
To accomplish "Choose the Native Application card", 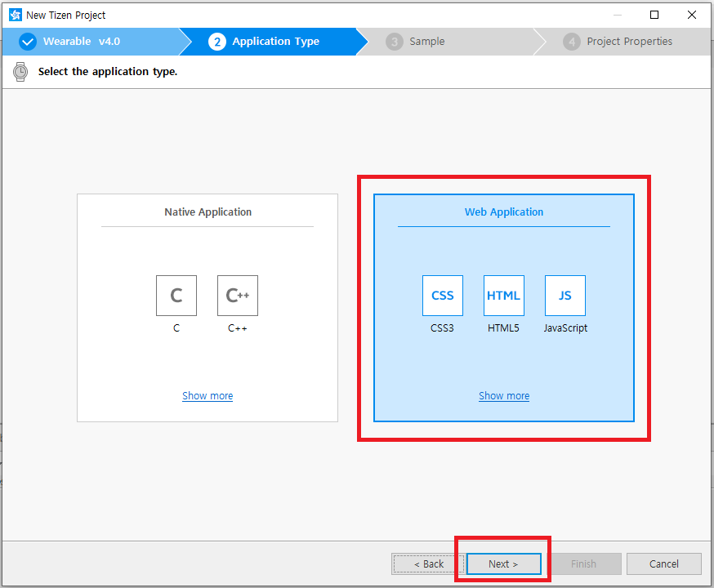I will pyautogui.click(x=208, y=308).
